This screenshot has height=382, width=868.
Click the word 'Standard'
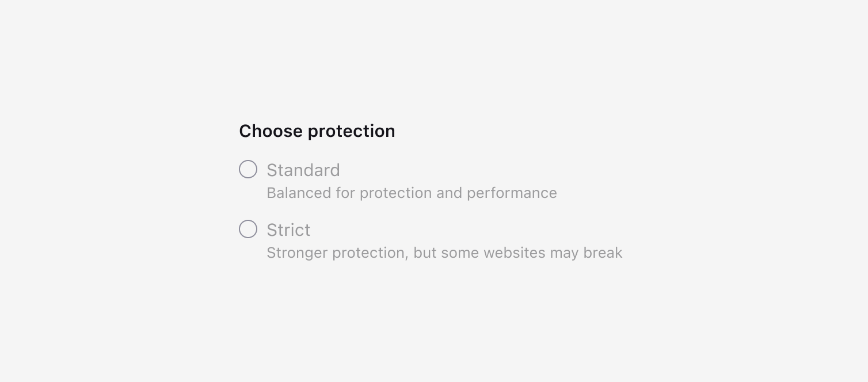point(303,170)
